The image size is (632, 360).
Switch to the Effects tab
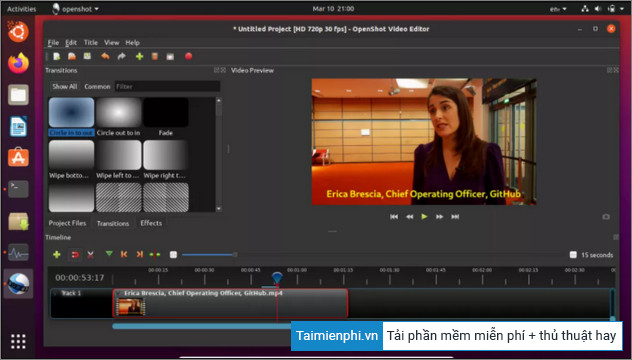pyautogui.click(x=151, y=223)
